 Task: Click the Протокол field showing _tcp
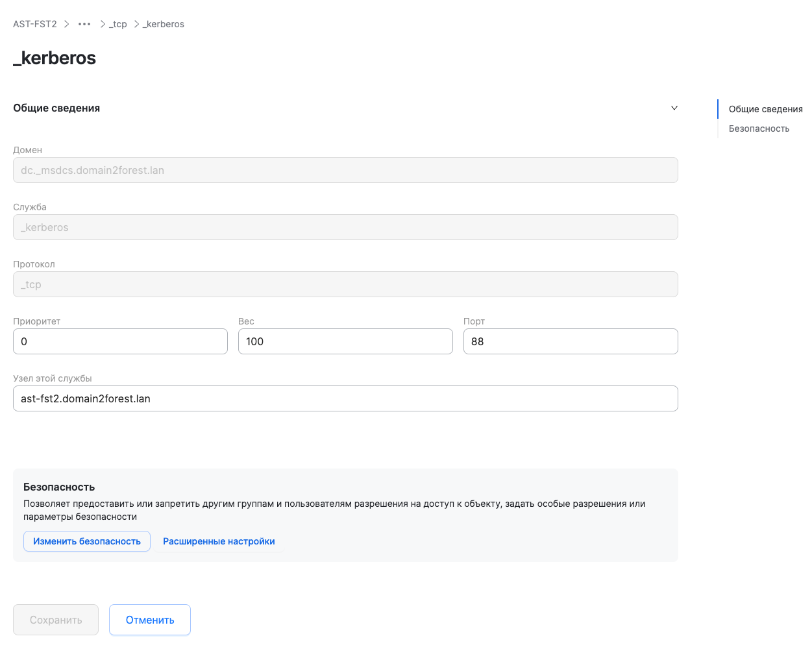[345, 284]
